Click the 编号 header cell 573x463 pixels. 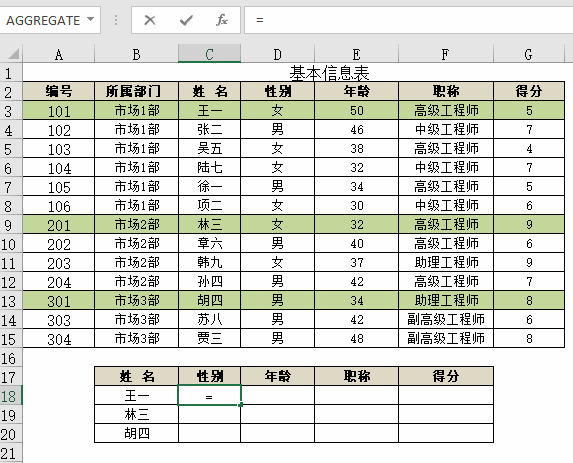tap(59, 91)
